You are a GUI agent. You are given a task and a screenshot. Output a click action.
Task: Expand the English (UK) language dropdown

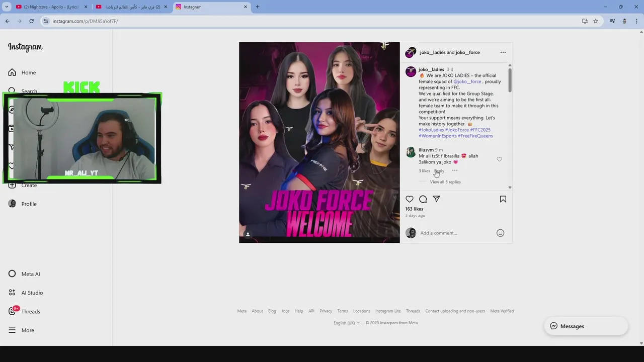pyautogui.click(x=347, y=323)
